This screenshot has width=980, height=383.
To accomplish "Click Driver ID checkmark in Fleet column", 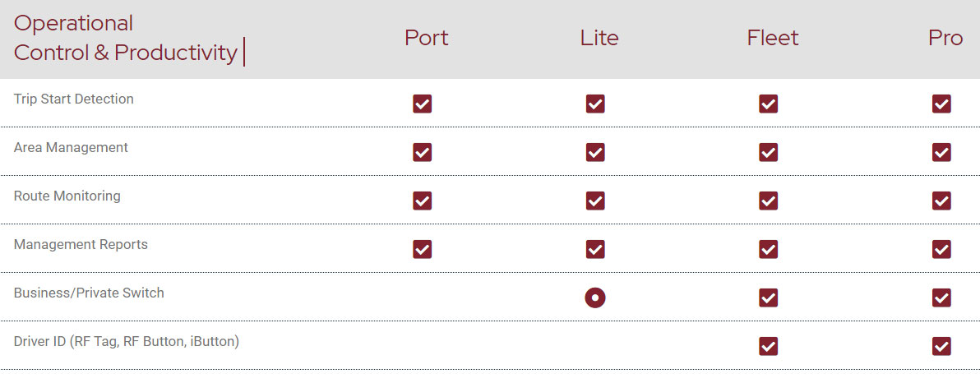I will pos(769,346).
